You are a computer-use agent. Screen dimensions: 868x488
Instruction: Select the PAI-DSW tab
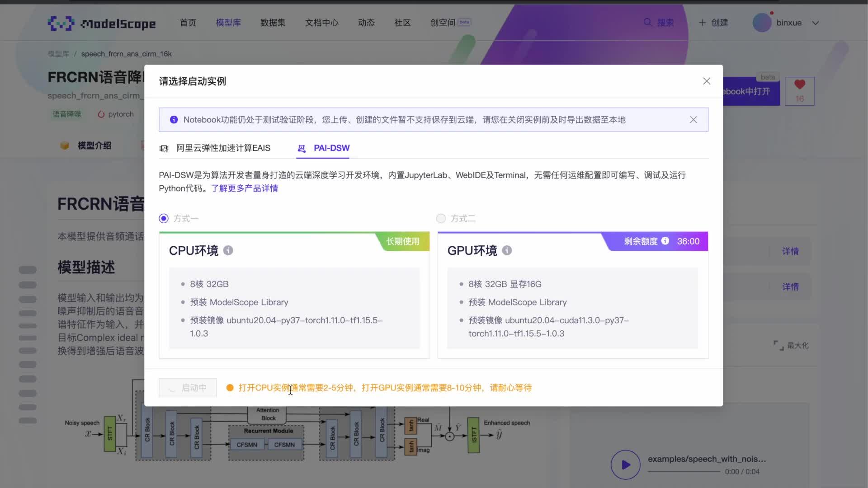[x=323, y=148]
